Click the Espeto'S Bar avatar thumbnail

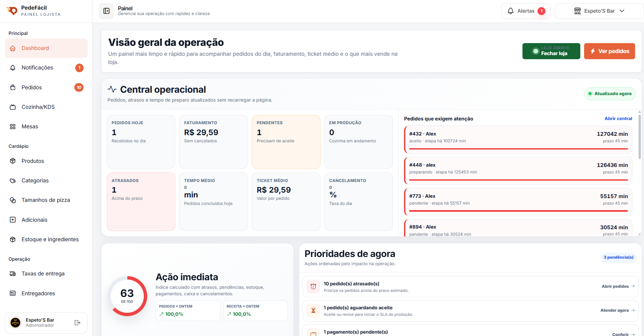(15, 323)
